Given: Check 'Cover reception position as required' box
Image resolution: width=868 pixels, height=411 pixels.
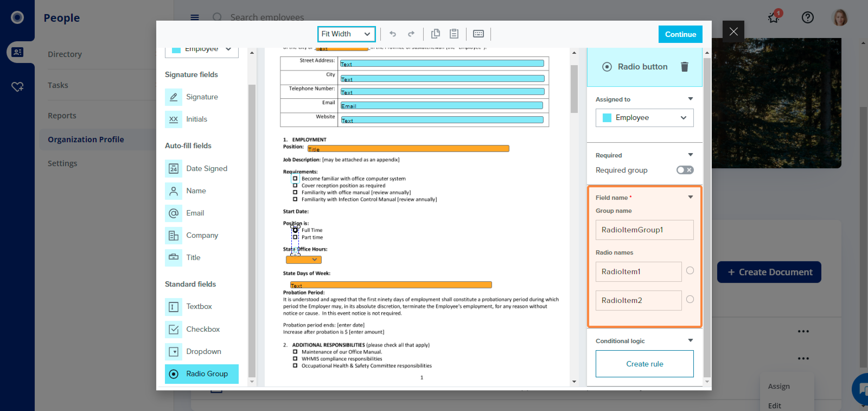Looking at the screenshot, I should (x=295, y=185).
